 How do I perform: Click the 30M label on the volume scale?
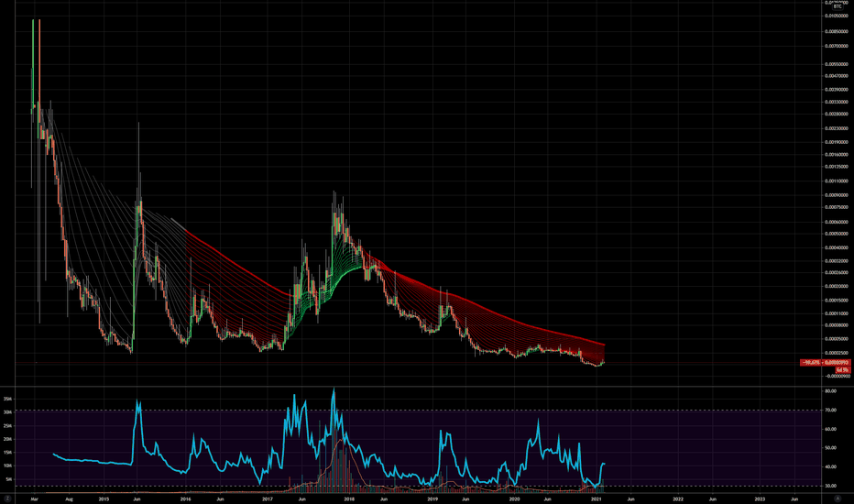click(x=7, y=412)
